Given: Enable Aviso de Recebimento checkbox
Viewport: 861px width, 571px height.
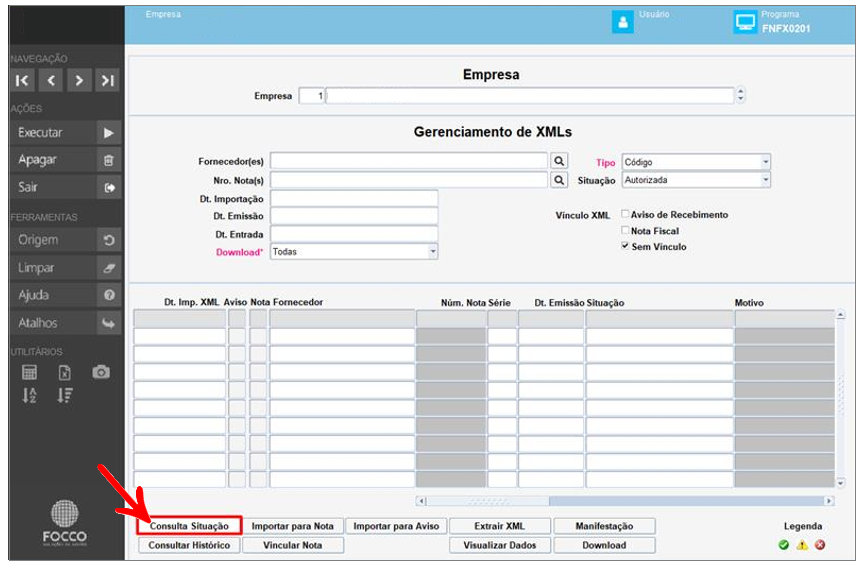Looking at the screenshot, I should coord(625,214).
